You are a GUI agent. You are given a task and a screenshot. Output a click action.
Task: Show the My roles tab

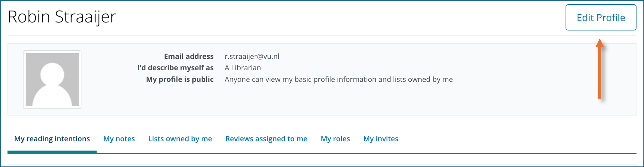click(x=335, y=139)
